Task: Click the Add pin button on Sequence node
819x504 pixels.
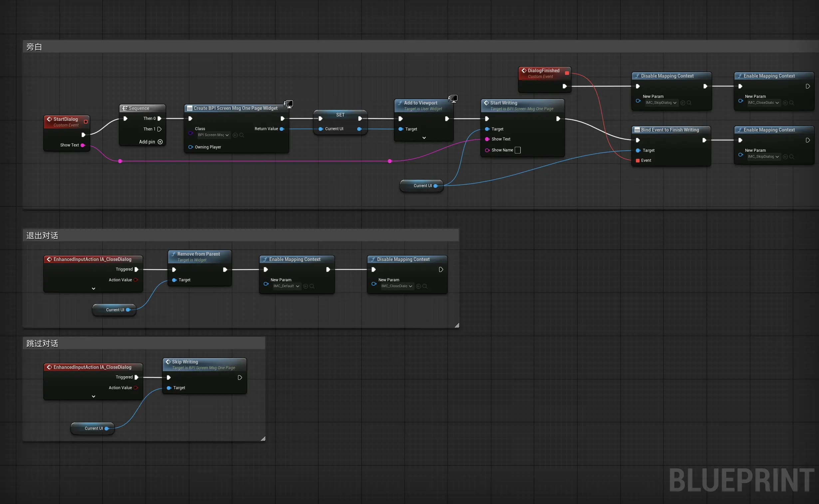Action: pyautogui.click(x=160, y=142)
